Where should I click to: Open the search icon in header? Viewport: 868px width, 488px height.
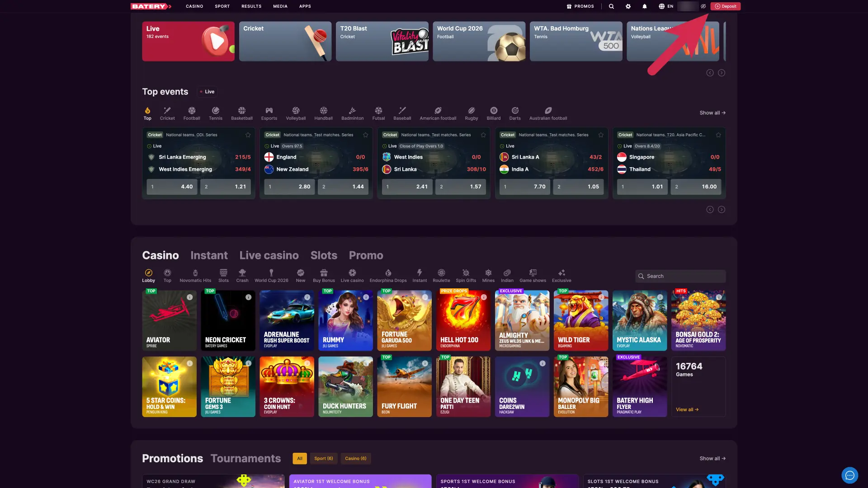[x=611, y=6]
